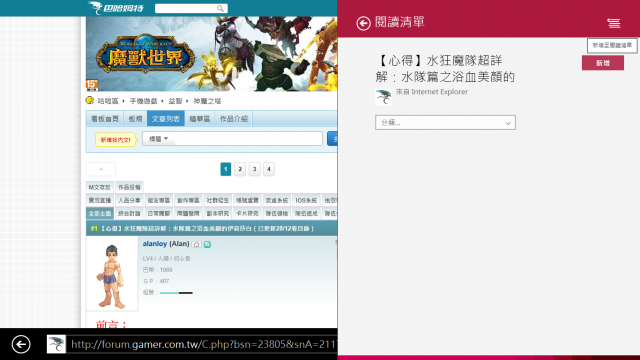Click the site search field in the header
Screen dimensions: 640x360
(x=191, y=8)
